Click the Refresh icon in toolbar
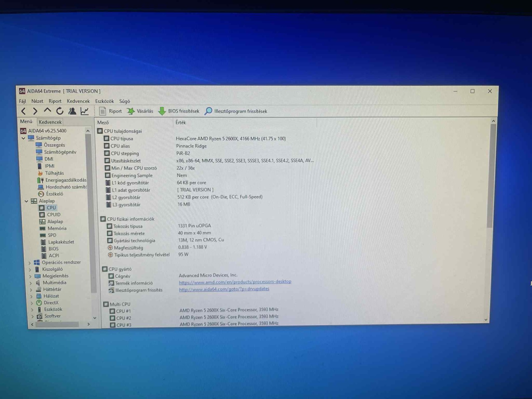Image resolution: width=532 pixels, height=399 pixels. [x=59, y=111]
